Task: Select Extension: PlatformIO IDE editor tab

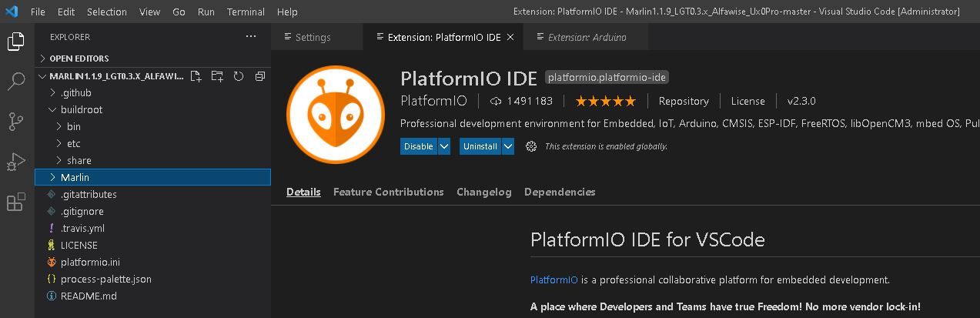Action: point(443,37)
